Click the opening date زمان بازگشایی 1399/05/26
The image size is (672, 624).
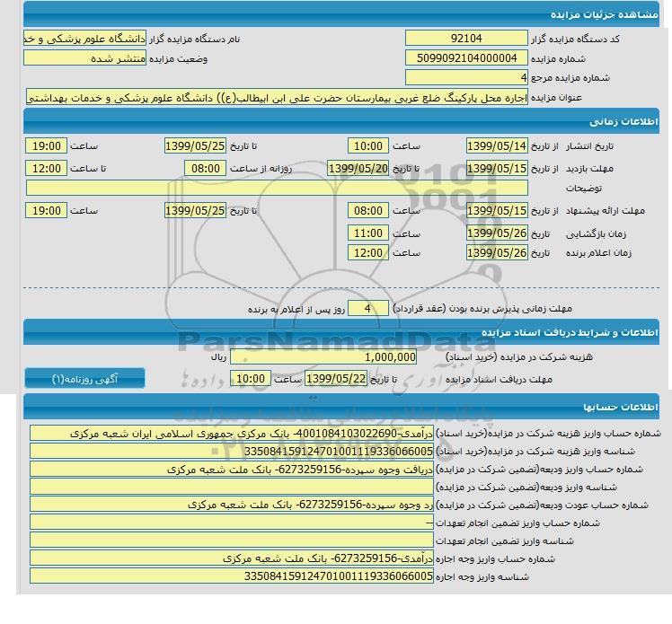point(497,233)
